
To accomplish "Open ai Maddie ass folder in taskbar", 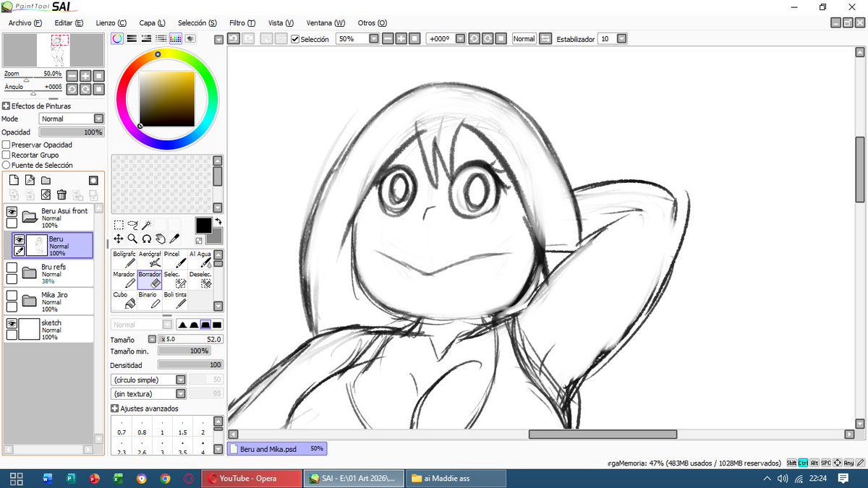I will pos(455,478).
